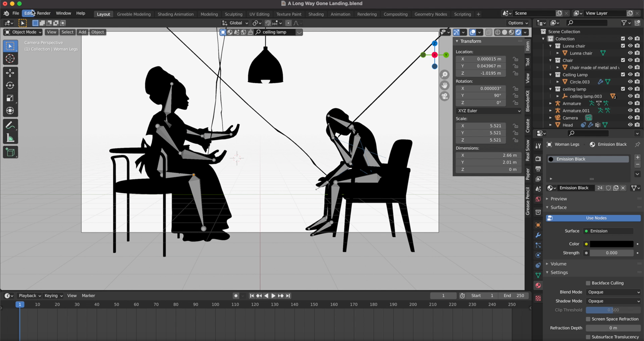This screenshot has height=341, width=644.
Task: Switch to the UV Editing workspace tab
Action: [x=259, y=14]
